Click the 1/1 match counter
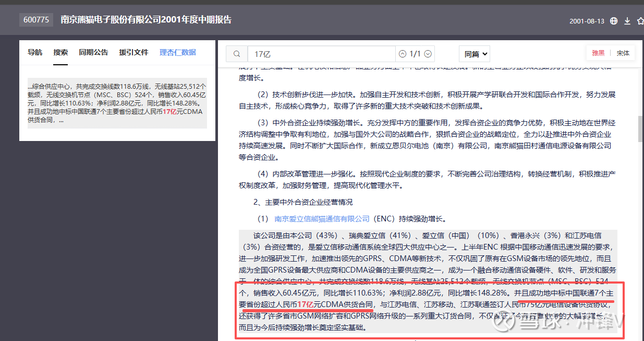The width and height of the screenshot is (644, 341). click(415, 54)
